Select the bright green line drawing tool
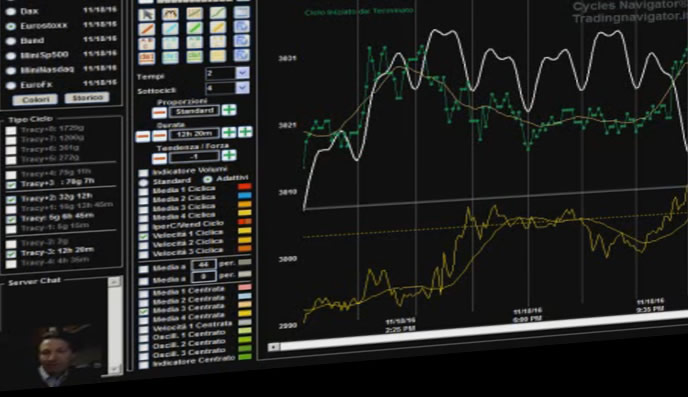The height and width of the screenshot is (397, 688). tap(194, 28)
